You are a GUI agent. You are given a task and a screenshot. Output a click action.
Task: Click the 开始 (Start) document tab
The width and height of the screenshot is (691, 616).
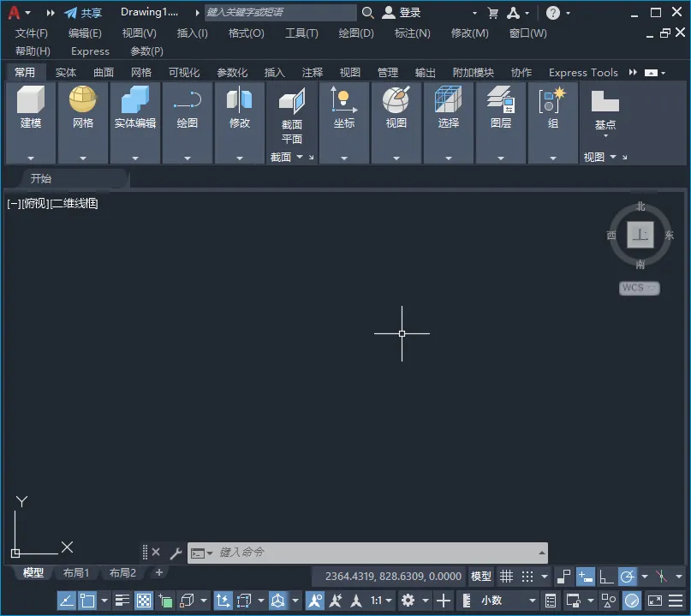[x=41, y=178]
